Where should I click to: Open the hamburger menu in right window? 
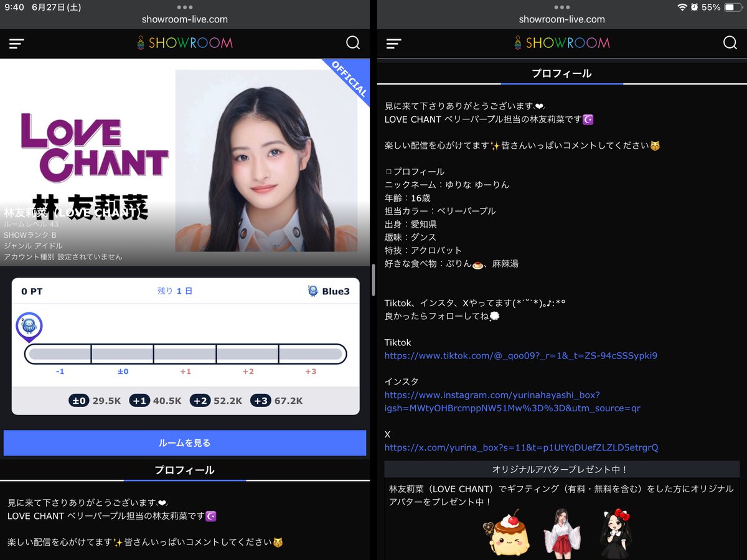coord(393,44)
